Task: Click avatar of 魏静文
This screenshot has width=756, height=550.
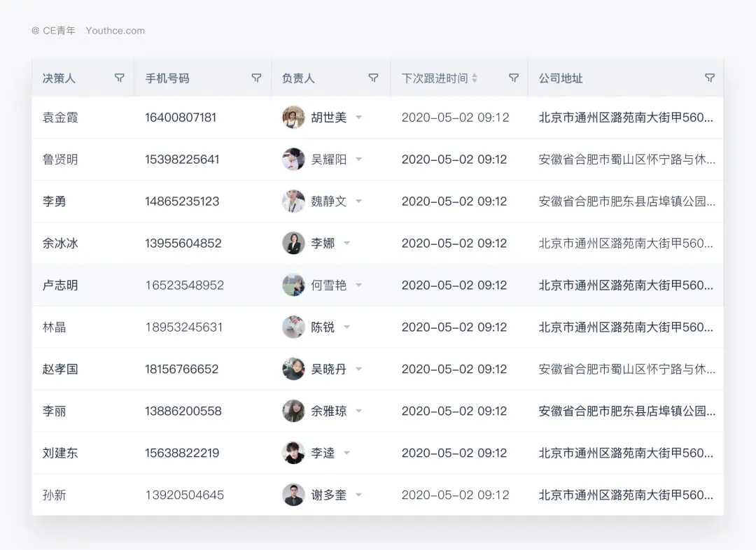Action: tap(293, 201)
